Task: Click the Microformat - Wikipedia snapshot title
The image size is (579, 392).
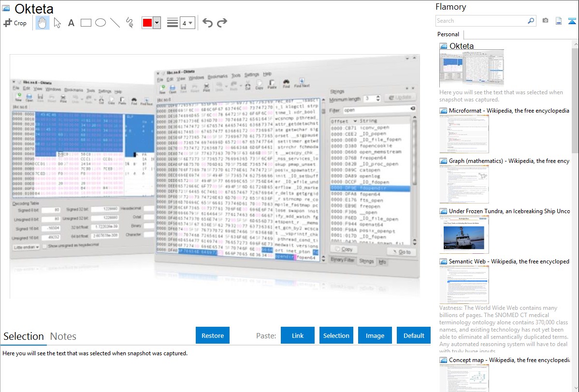Action: (x=509, y=111)
